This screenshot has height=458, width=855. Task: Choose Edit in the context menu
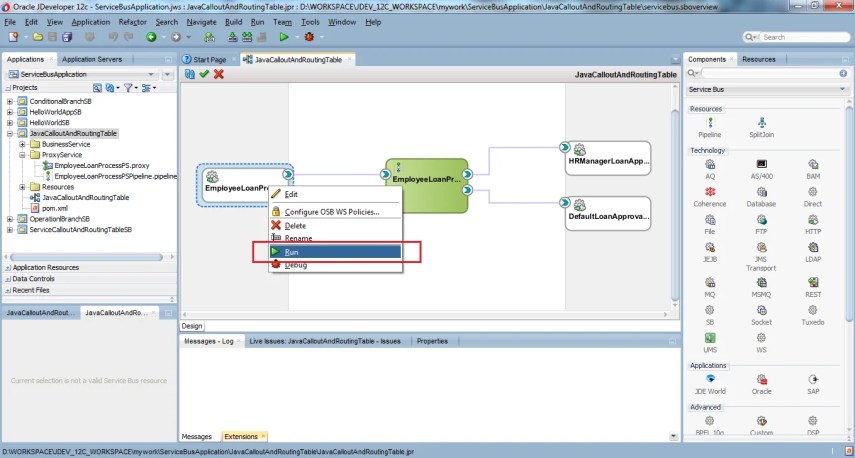pos(335,194)
